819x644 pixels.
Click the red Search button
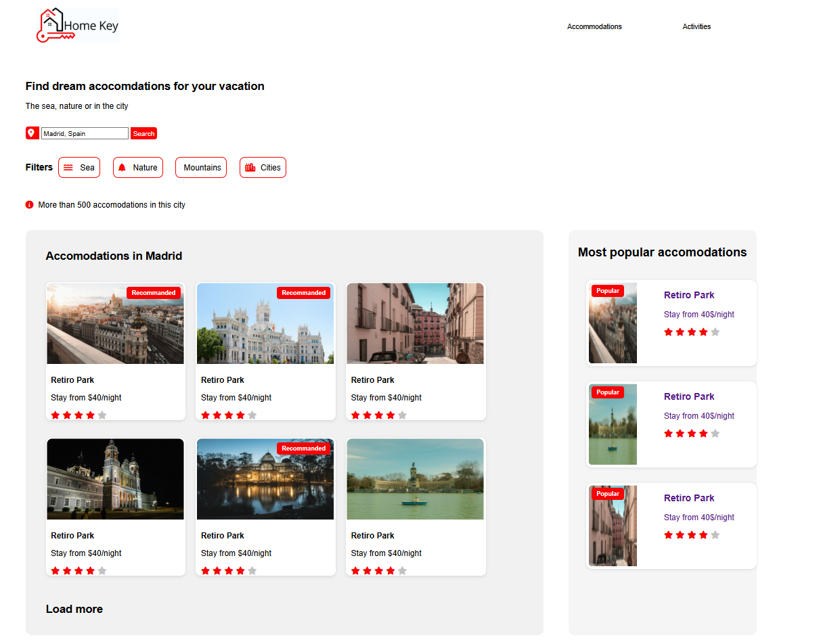143,133
